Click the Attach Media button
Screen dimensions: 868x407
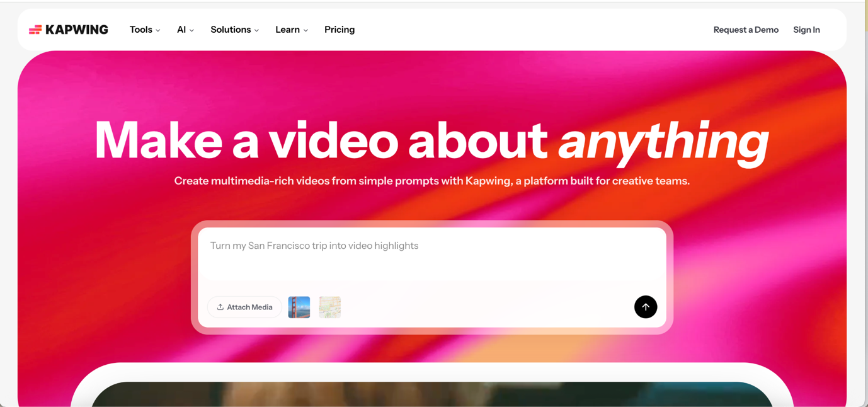click(244, 307)
